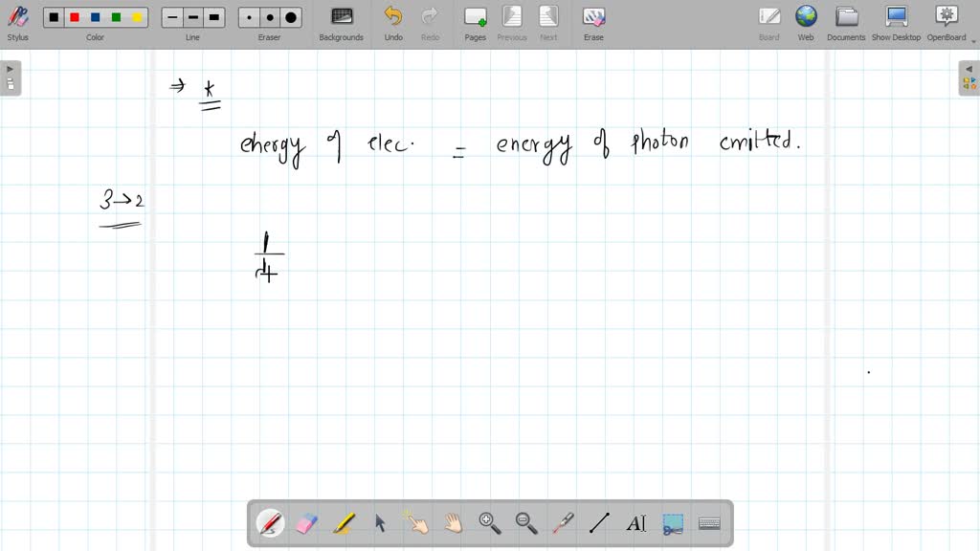Switch to Documents view

click(x=846, y=22)
